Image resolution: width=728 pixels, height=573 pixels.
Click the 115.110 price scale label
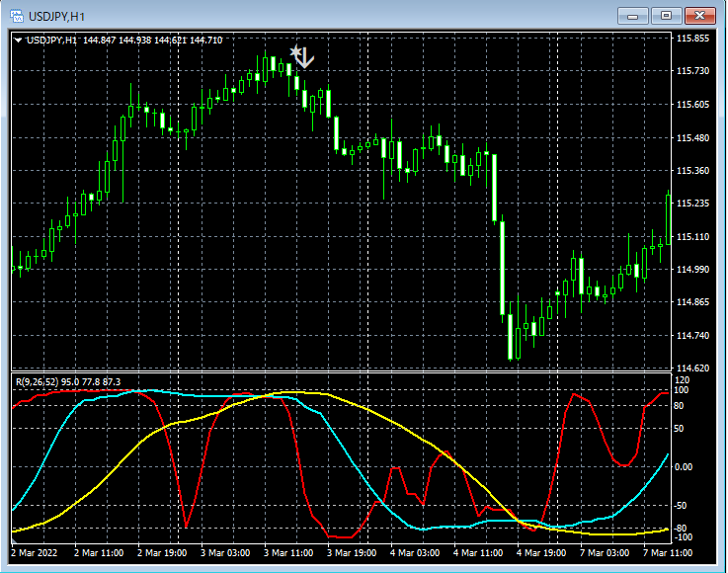(692, 237)
